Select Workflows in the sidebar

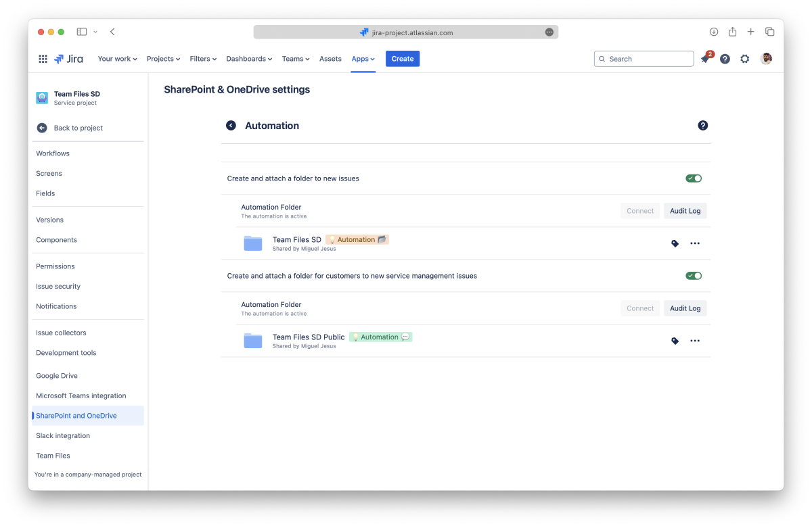53,153
